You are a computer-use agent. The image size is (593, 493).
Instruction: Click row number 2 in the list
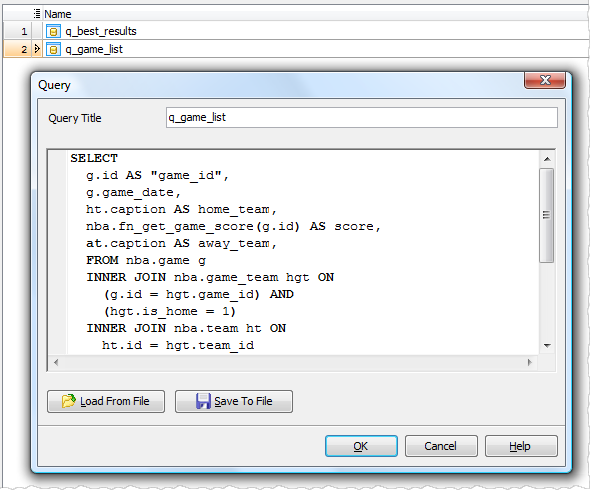pyautogui.click(x=18, y=49)
